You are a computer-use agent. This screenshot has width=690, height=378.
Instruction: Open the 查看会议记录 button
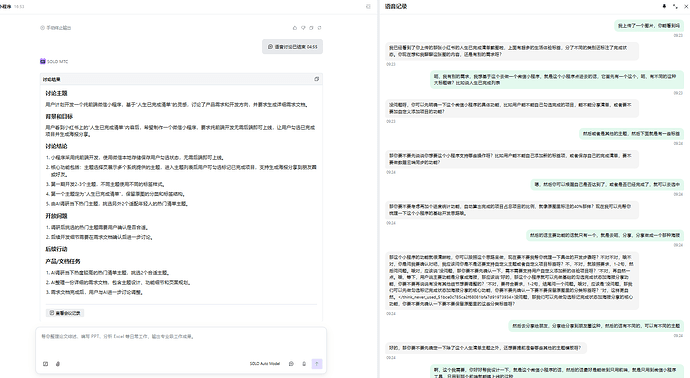point(65,313)
